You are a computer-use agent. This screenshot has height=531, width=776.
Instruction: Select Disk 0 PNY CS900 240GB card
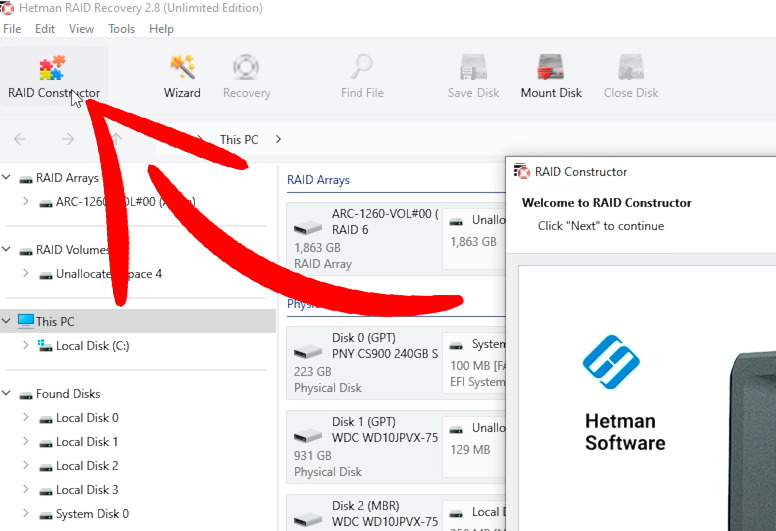point(363,363)
